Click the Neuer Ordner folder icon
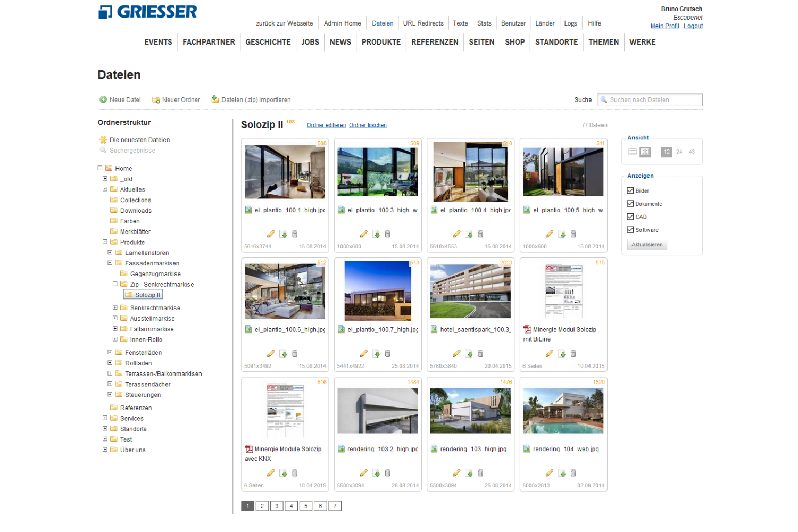 coord(156,100)
